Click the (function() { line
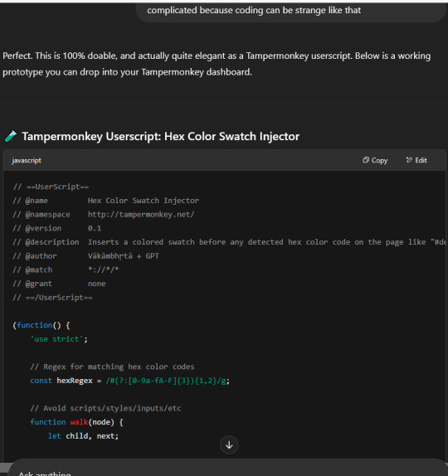Viewport: 448px width, 476px height. point(41,325)
